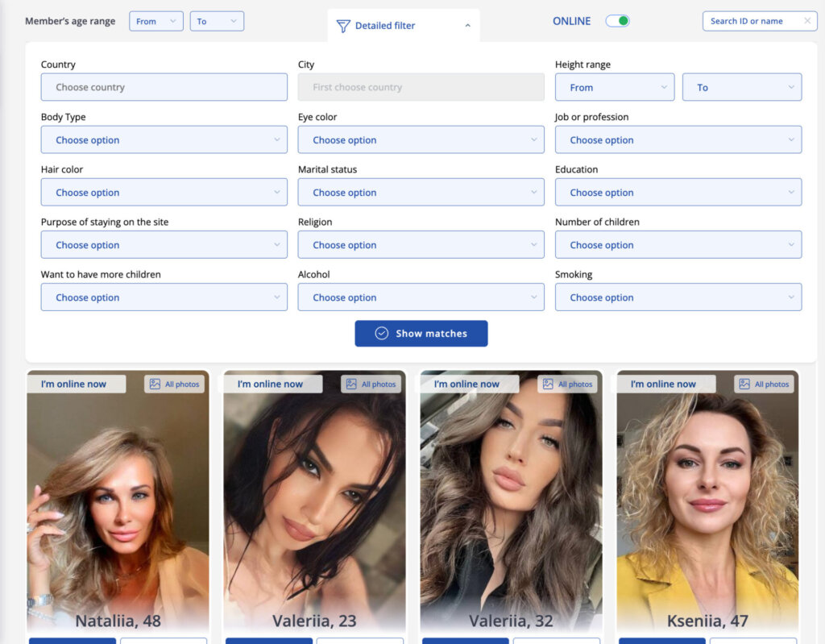Open the Marital status dropdown
The width and height of the screenshot is (825, 644).
pos(421,192)
